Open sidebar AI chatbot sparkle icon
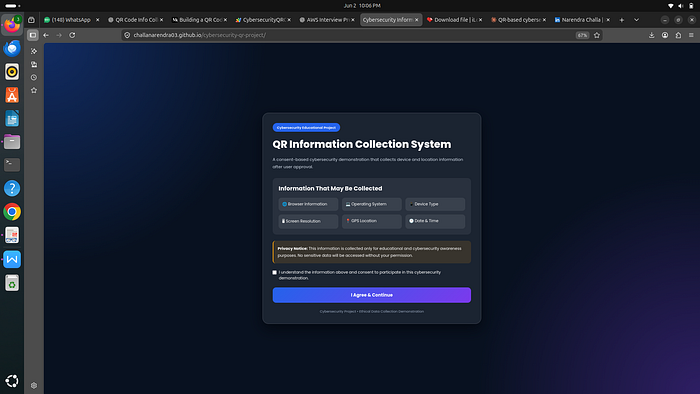Image resolution: width=700 pixels, height=394 pixels. pos(34,51)
